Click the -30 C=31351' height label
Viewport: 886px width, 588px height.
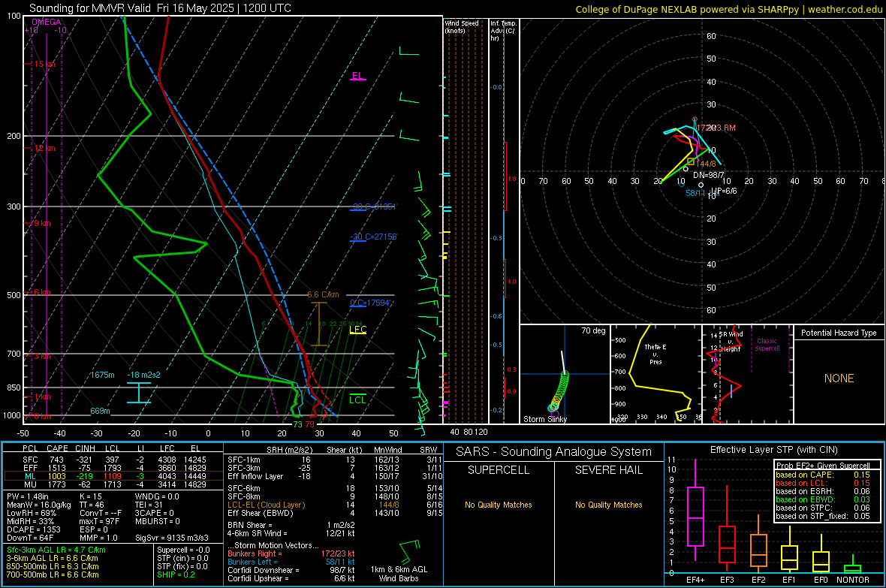373,207
